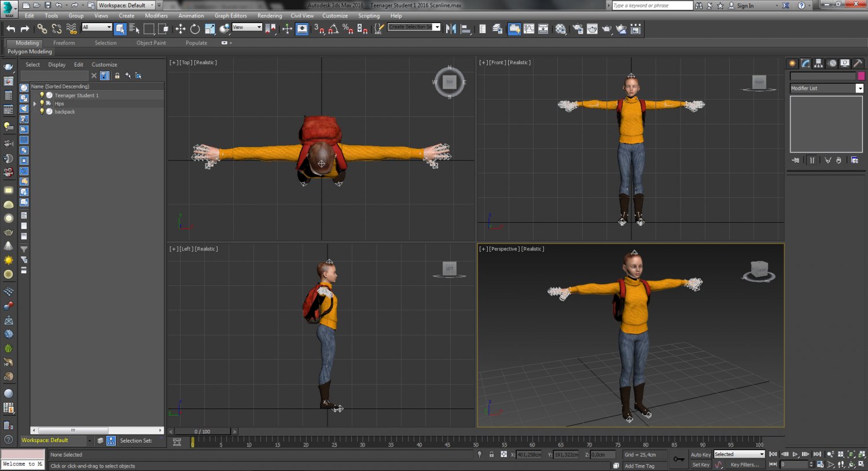Click the Mirror tool icon

[x=451, y=28]
